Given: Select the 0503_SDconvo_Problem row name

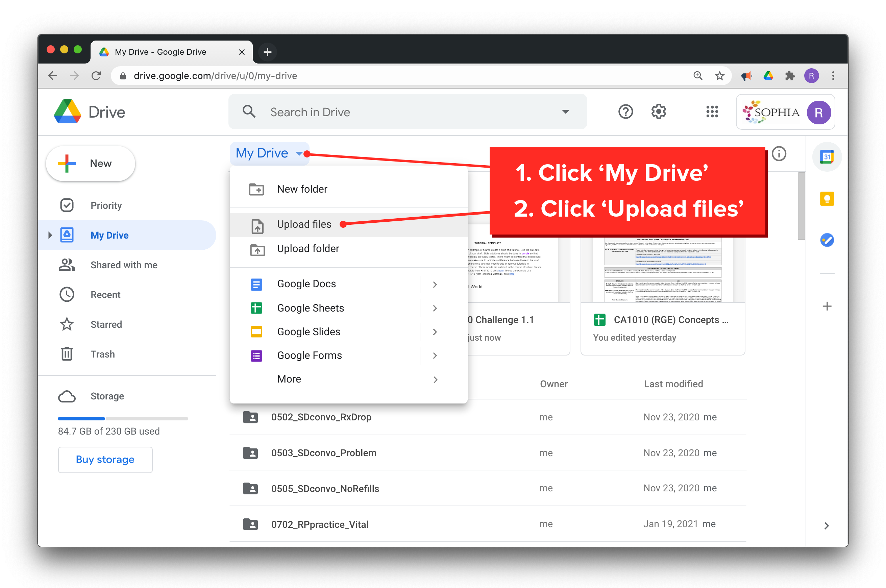Looking at the screenshot, I should (x=324, y=453).
